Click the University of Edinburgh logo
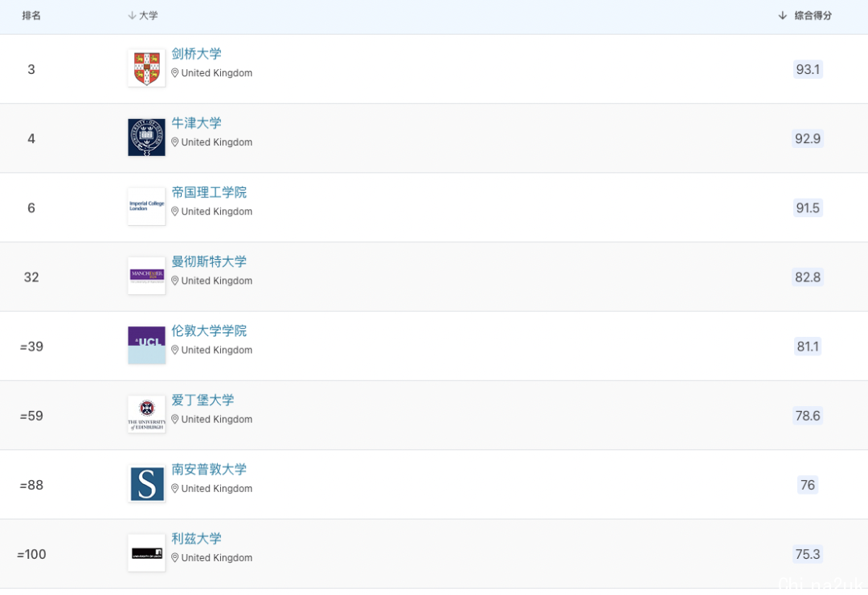The width and height of the screenshot is (868, 595). [147, 414]
